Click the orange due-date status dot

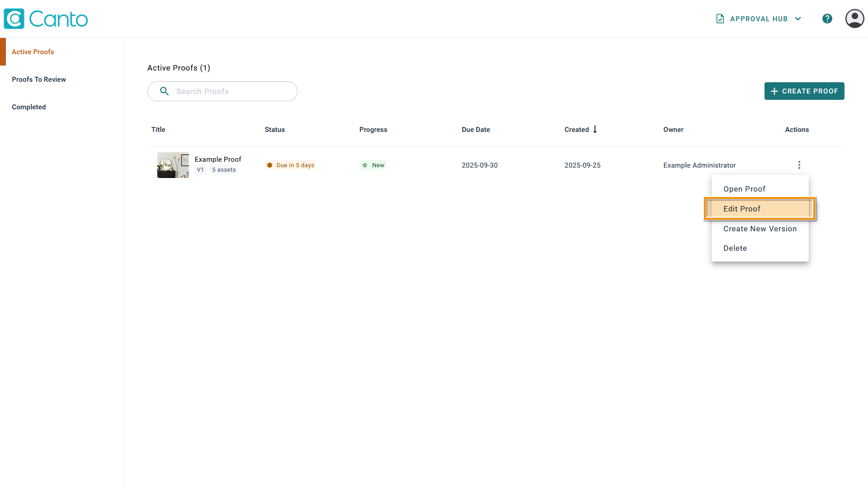click(270, 165)
